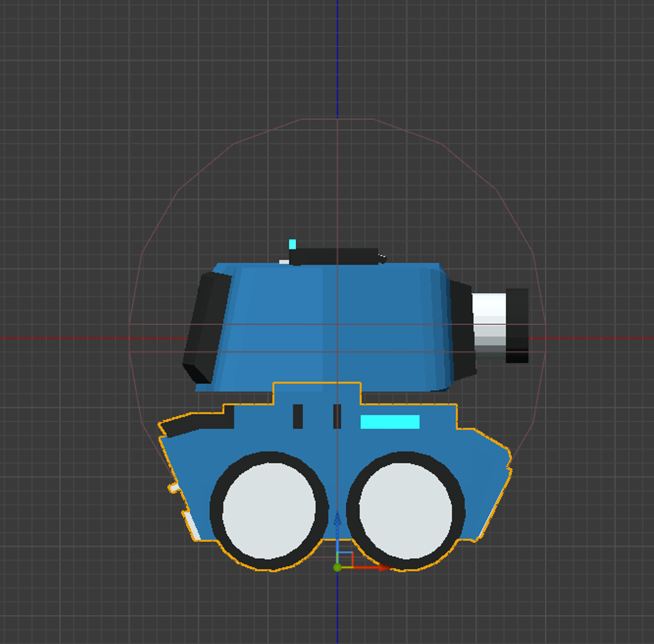Click the cyan light bar on body
Image resolution: width=654 pixels, height=644 pixels.
click(x=390, y=422)
